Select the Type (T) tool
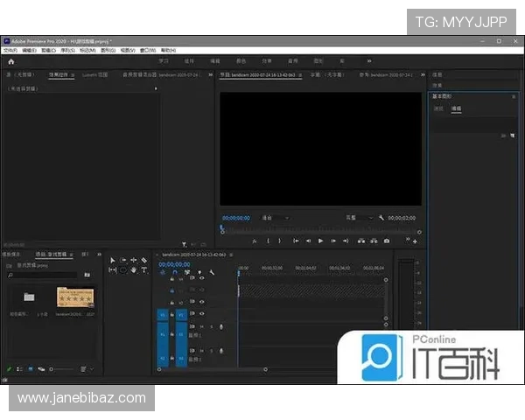Screen dimensions: 525x420 click(143, 270)
